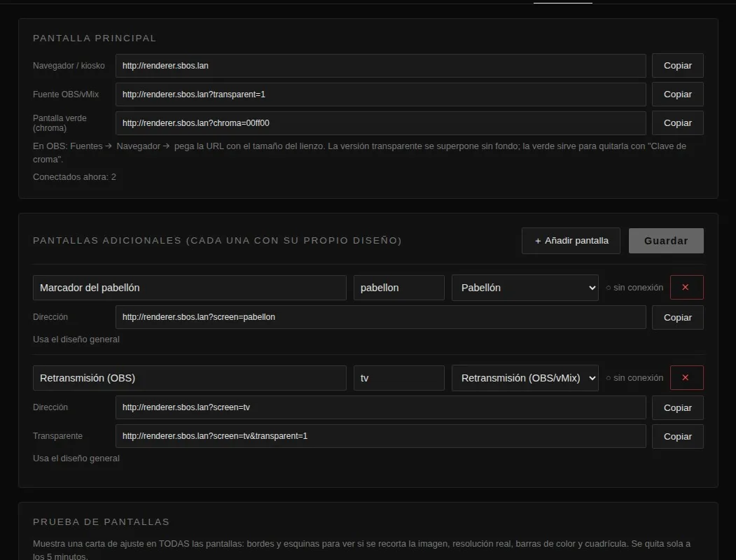
Task: Delete the Retransmisión (OBS) screen
Action: pyautogui.click(x=687, y=377)
